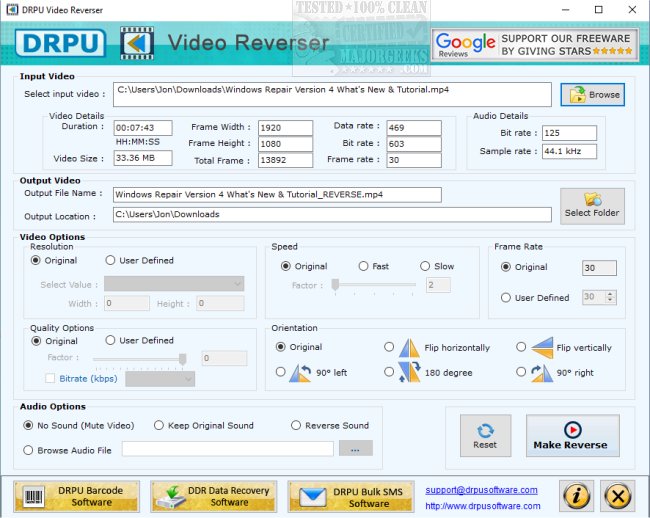This screenshot has width=650, height=518.
Task: Click the 180 degree rotation icon
Action: pos(409,372)
